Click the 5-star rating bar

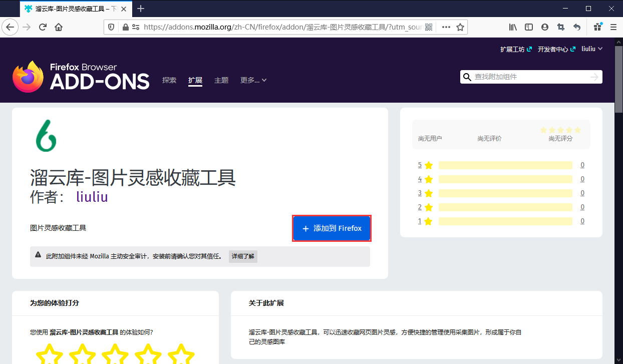505,165
